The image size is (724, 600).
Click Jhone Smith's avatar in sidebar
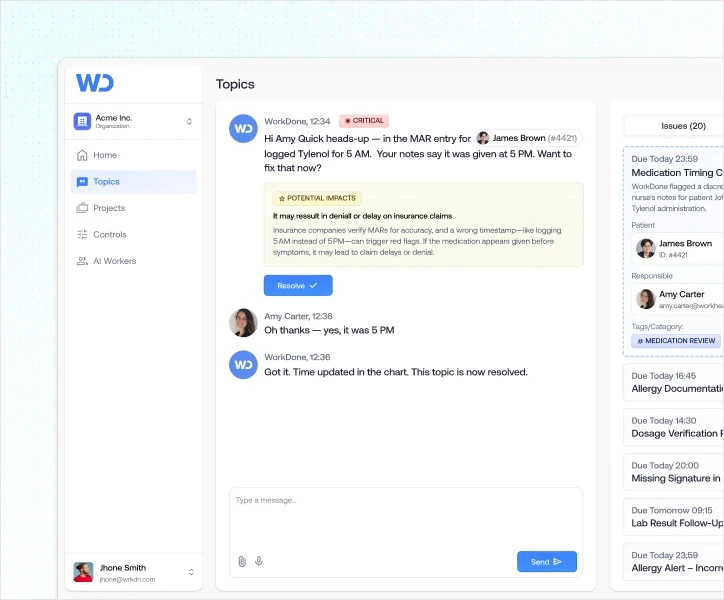tap(84, 572)
